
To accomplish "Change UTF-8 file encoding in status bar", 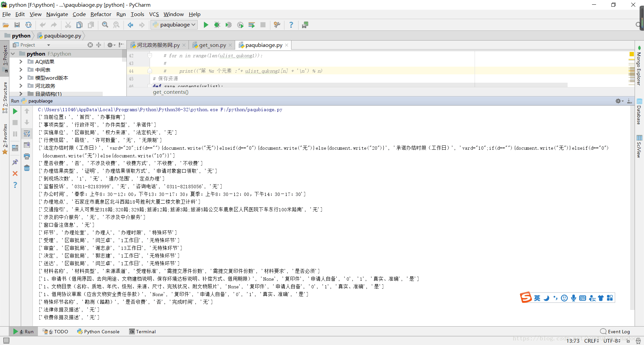I will tap(612, 341).
